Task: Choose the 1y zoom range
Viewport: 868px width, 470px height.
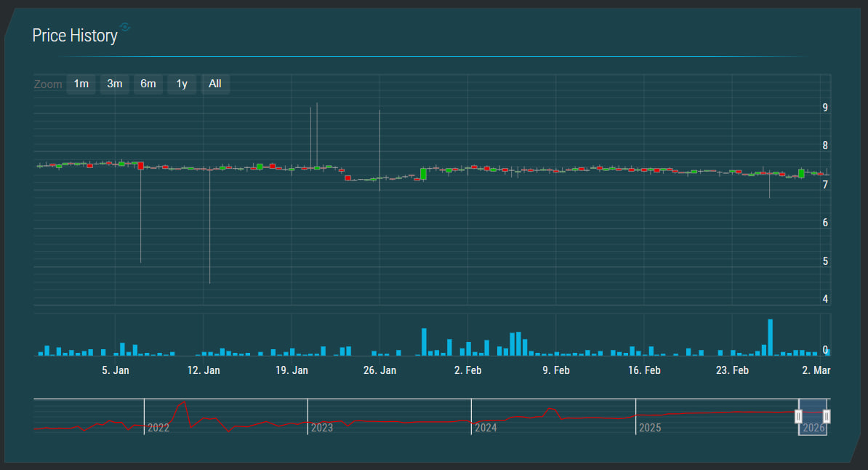Action: tap(182, 84)
